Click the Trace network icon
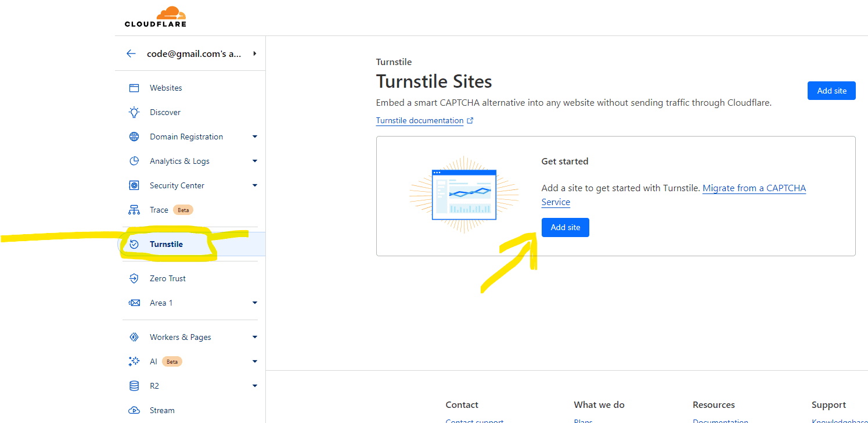 click(x=134, y=210)
